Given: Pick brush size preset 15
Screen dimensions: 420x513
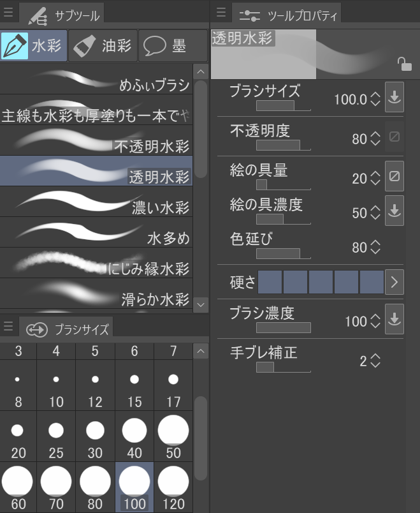Looking at the screenshot, I should click(134, 385).
